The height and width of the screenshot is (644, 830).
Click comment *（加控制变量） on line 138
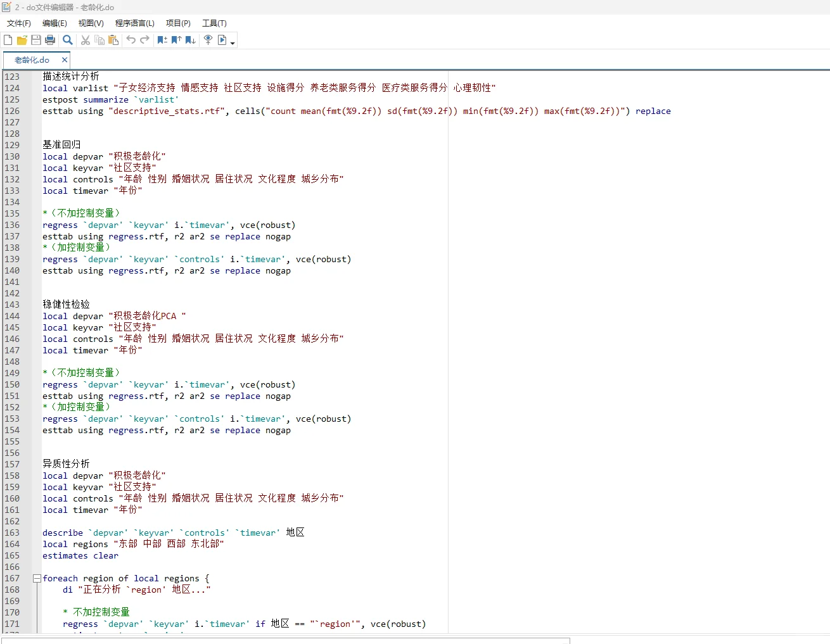77,248
